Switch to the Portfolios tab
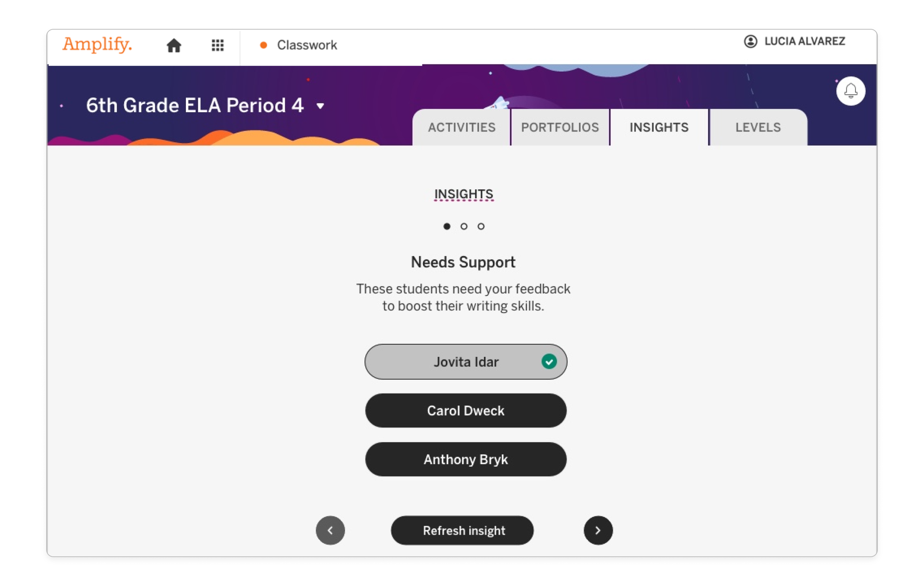924x586 pixels. click(560, 127)
